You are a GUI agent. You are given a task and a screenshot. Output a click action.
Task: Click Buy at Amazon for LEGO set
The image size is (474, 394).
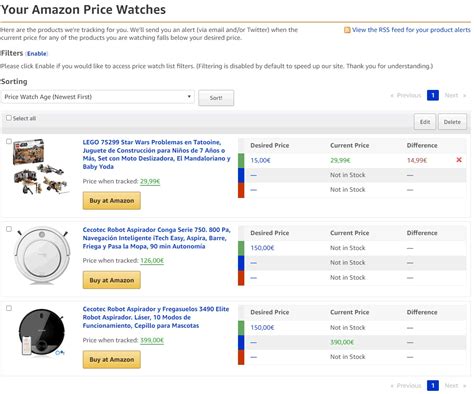(x=112, y=201)
